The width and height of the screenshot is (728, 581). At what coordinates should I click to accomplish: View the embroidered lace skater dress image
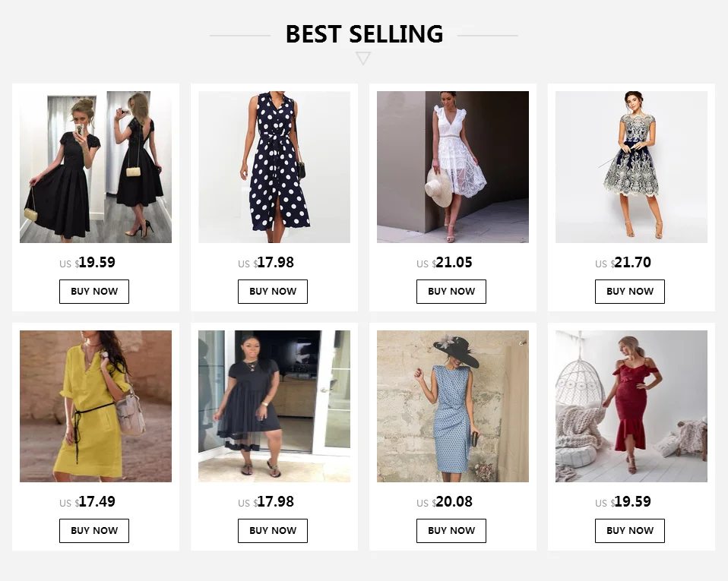click(x=631, y=167)
